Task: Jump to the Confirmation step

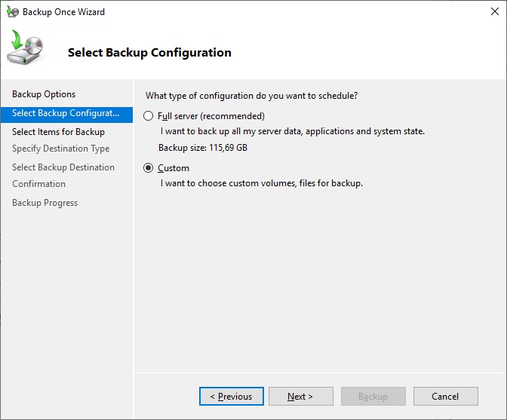Action: click(38, 184)
